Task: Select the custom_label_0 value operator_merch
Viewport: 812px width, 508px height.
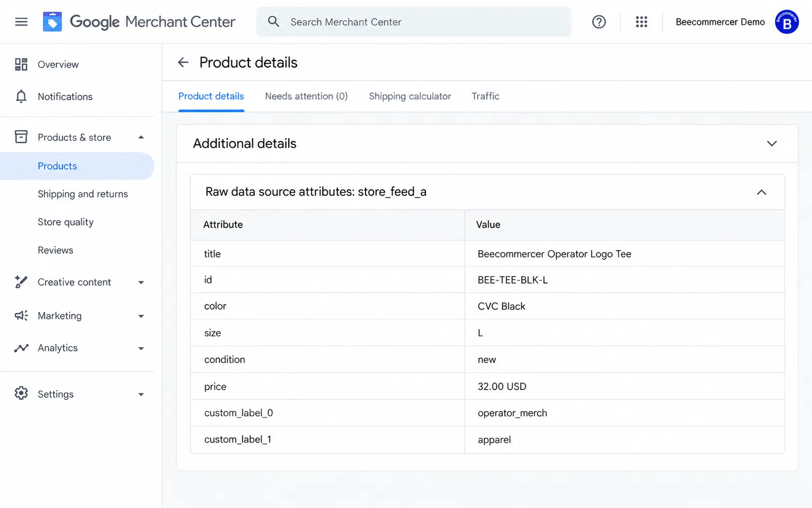Action: point(512,413)
